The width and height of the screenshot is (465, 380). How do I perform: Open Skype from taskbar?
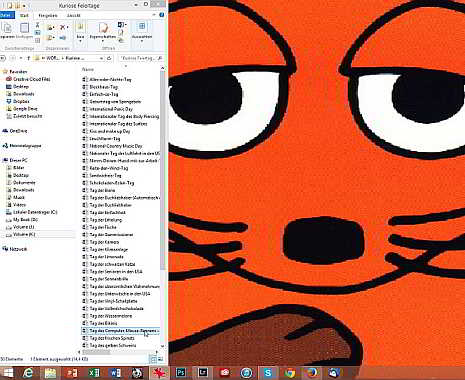(x=268, y=373)
